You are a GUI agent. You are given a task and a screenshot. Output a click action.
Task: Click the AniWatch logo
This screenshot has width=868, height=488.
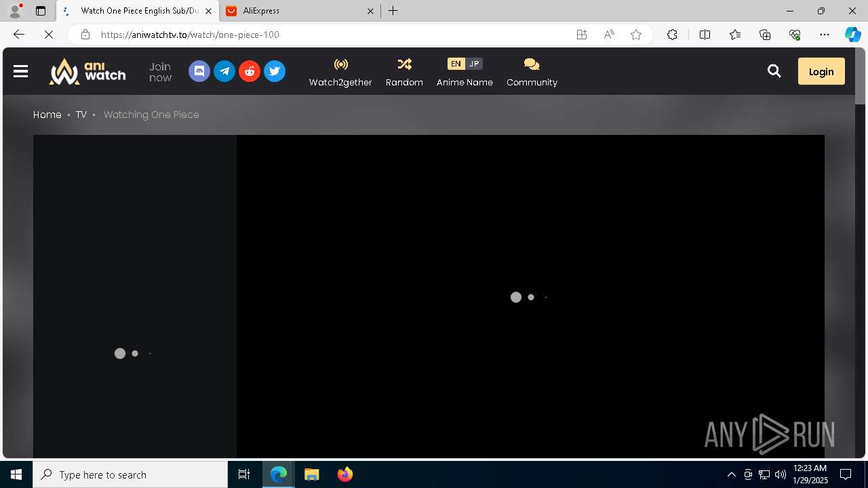coord(87,71)
